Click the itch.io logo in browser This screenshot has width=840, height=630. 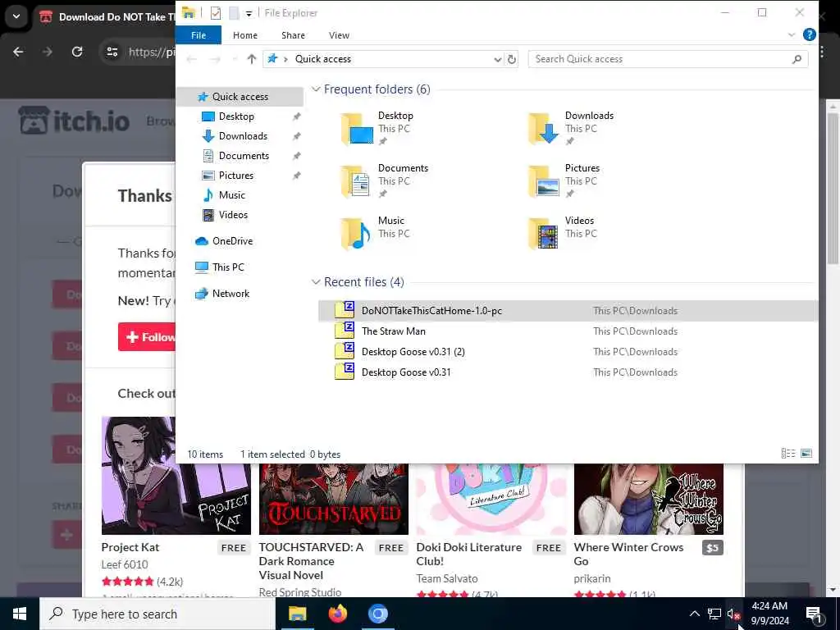(74, 121)
